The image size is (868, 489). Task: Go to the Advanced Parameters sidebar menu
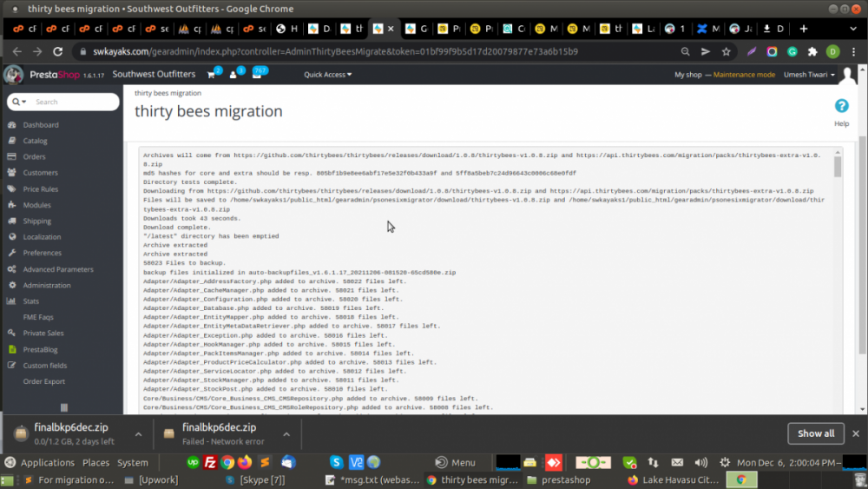57,269
